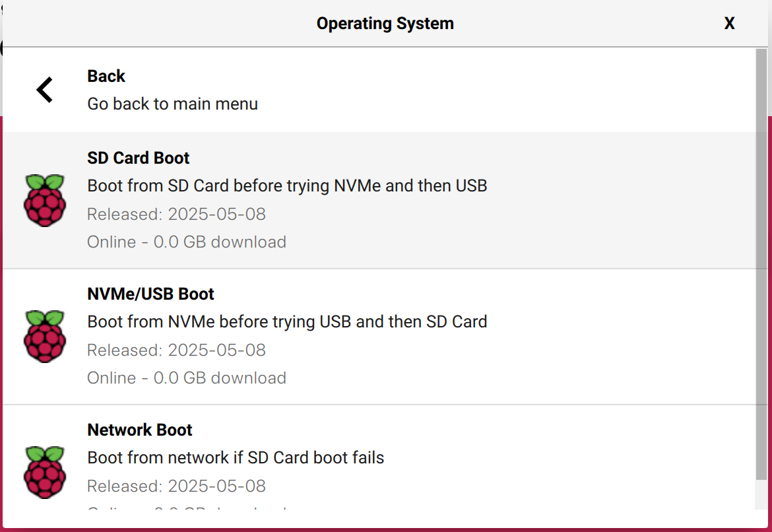
Task: Click the Network Boot raspberry icon
Action: coord(45,473)
